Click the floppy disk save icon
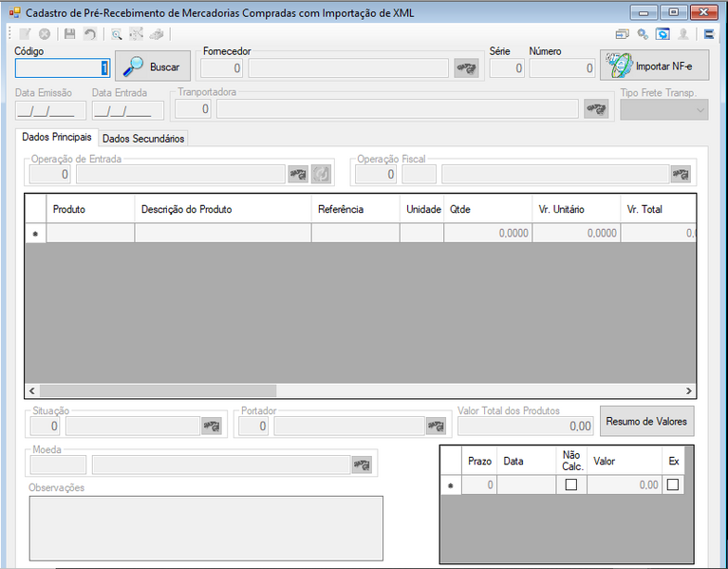The height and width of the screenshot is (569, 728). coord(69,34)
